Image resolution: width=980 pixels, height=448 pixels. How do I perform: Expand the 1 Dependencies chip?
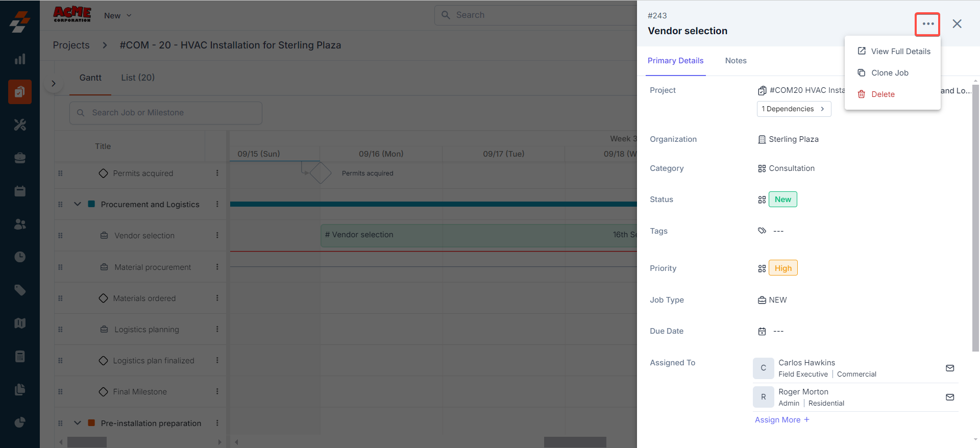coord(793,109)
